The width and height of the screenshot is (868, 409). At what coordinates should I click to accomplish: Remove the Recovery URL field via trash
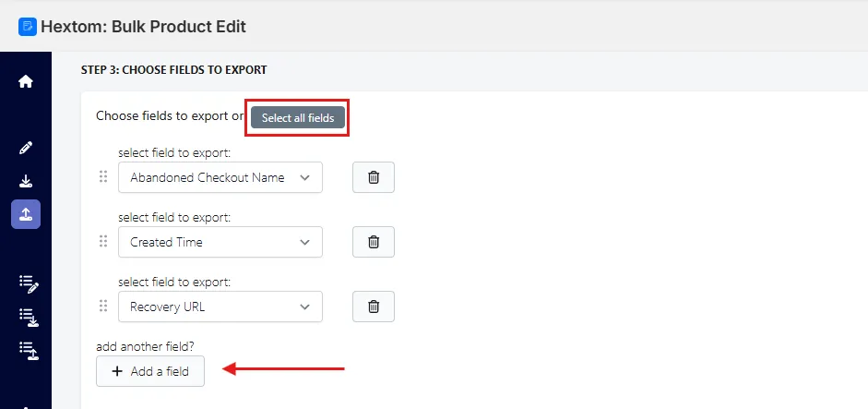(x=374, y=307)
